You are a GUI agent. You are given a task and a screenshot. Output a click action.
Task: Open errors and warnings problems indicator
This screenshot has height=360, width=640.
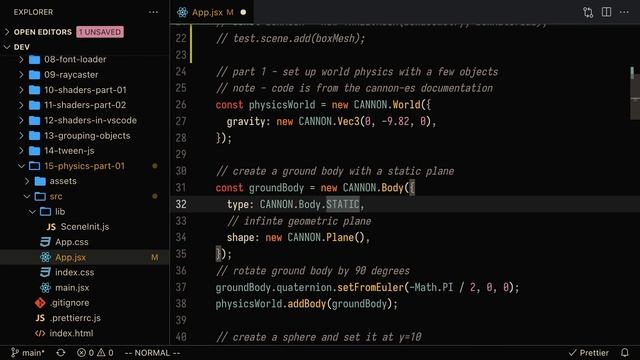click(x=95, y=353)
